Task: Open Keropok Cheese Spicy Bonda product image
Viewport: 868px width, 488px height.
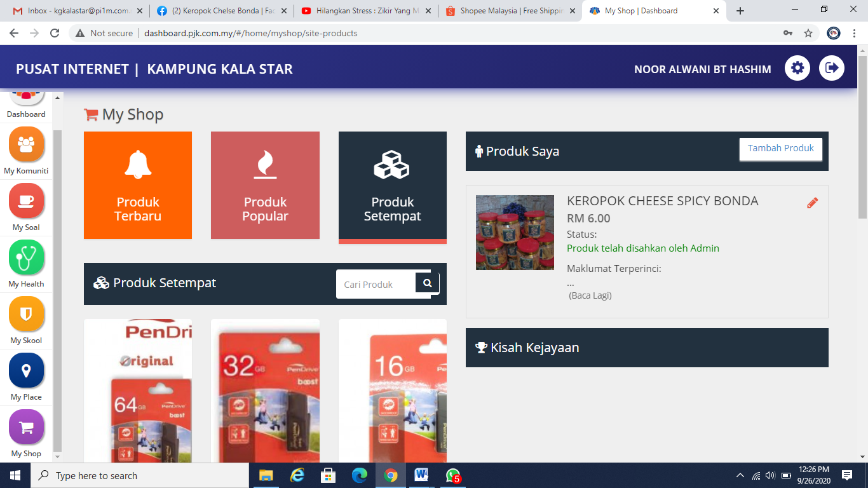Action: [515, 233]
